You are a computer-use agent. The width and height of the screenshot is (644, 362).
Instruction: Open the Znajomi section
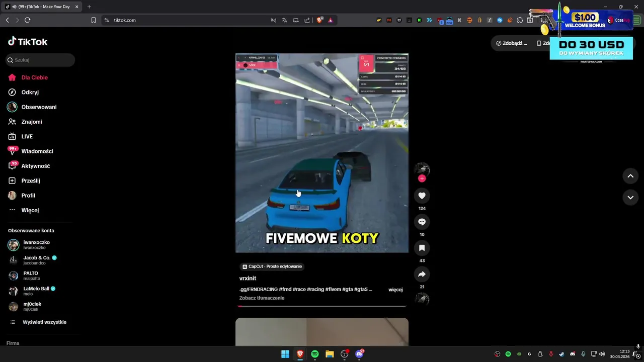[x=25, y=122]
